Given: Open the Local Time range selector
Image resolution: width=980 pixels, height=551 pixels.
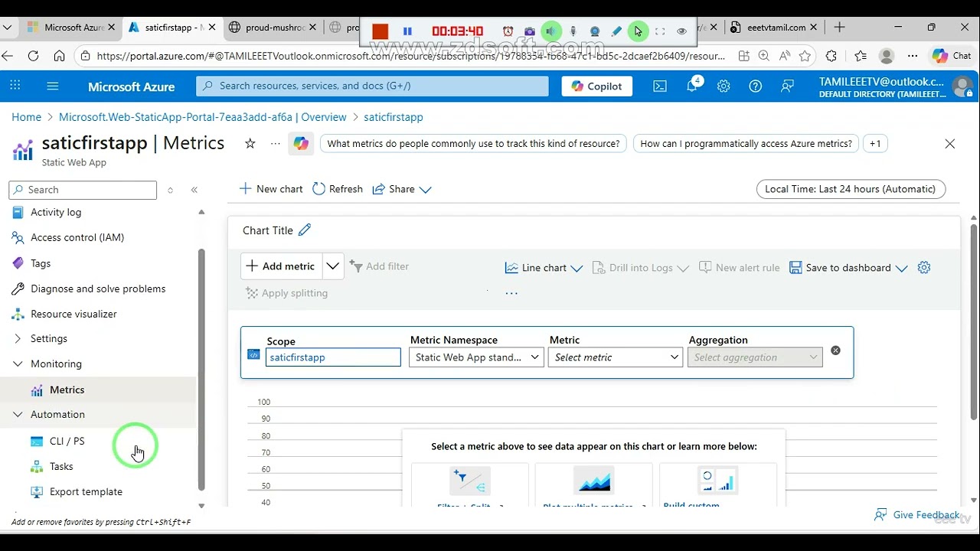Looking at the screenshot, I should coord(851,189).
